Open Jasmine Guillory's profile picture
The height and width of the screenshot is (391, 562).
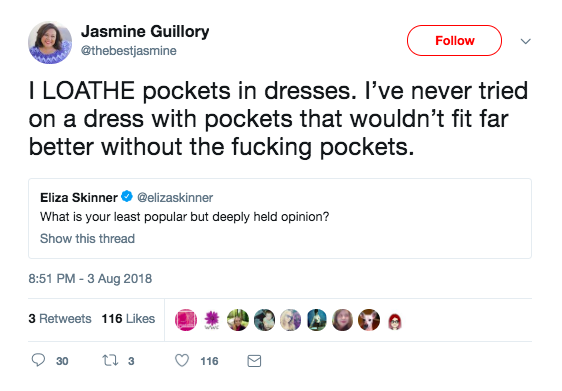50,42
